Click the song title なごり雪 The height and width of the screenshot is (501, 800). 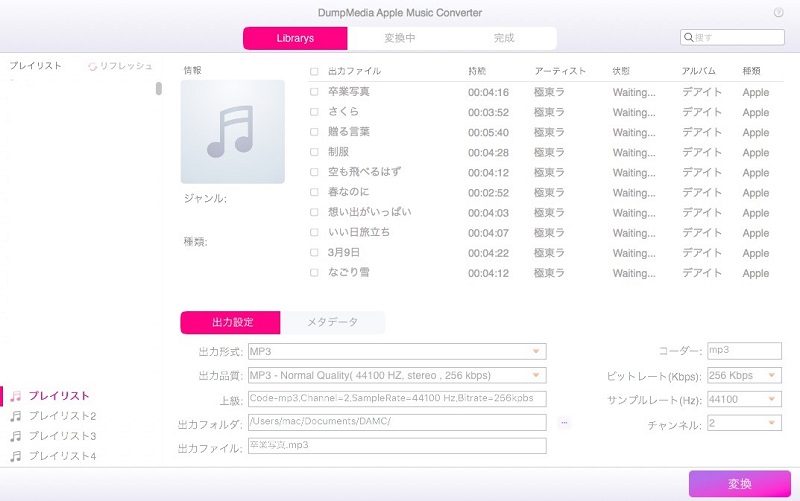coord(348,272)
